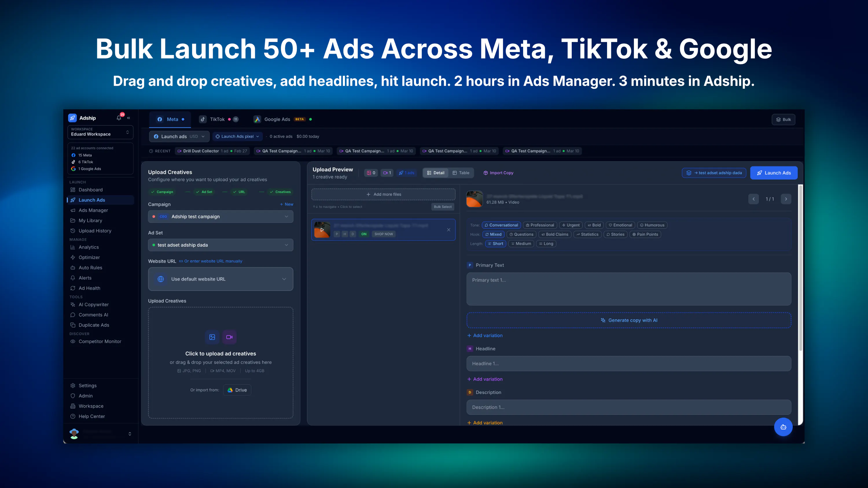
Task: Click Import Copy
Action: [498, 173]
